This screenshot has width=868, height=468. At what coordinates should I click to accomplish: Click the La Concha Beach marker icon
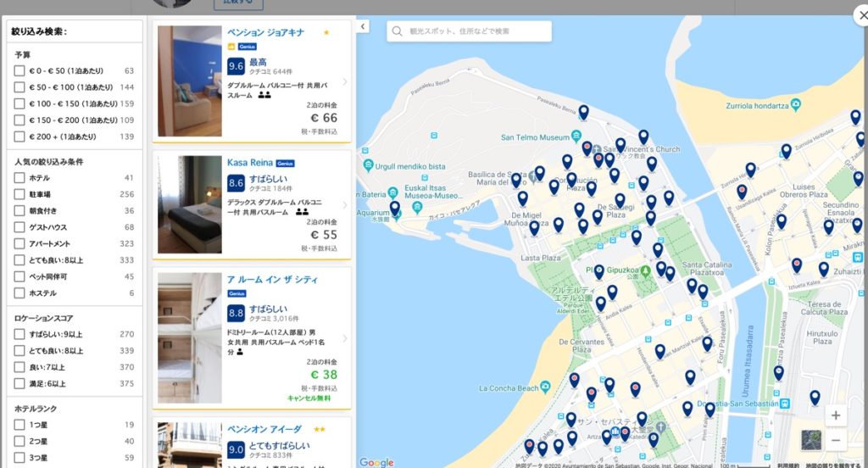coord(545,387)
